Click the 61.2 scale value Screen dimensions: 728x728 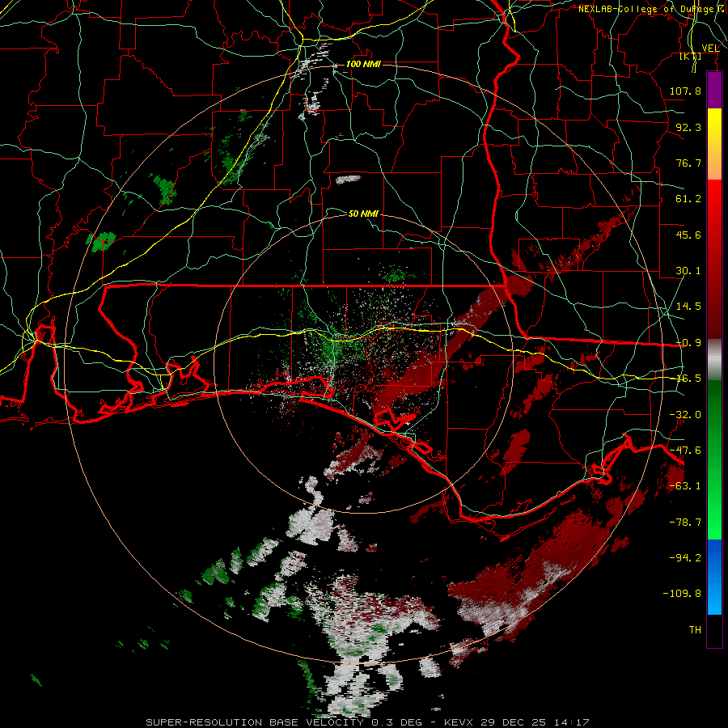(x=688, y=199)
